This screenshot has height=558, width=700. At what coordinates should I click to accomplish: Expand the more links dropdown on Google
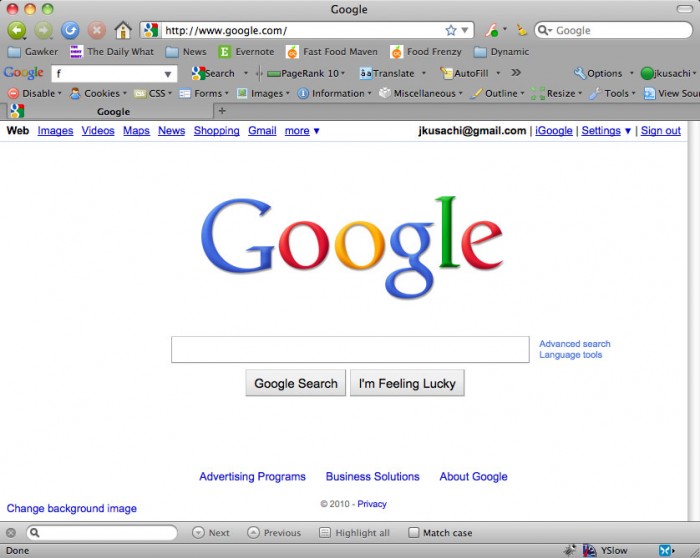point(302,131)
